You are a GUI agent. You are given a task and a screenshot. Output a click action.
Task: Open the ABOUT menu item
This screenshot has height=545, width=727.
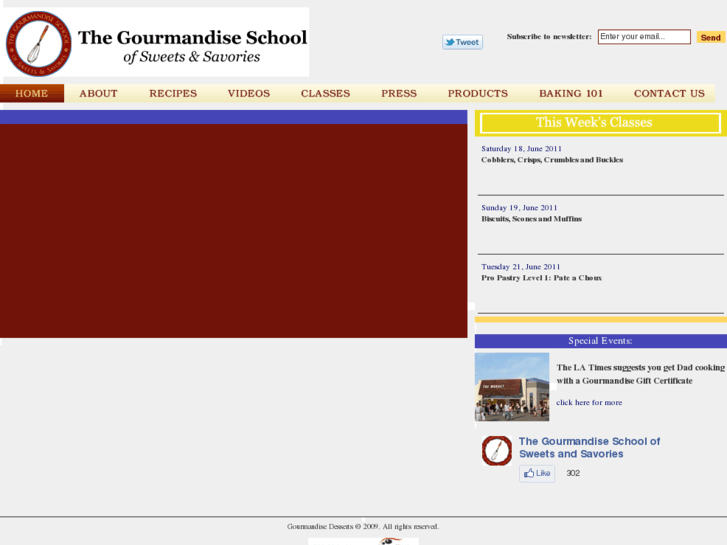point(98,93)
